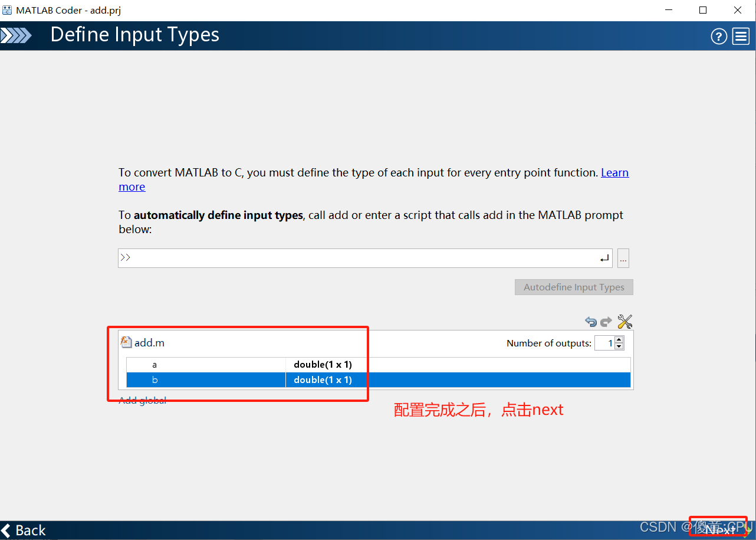
Task: Increase number of outputs with up arrow
Action: pyautogui.click(x=619, y=339)
